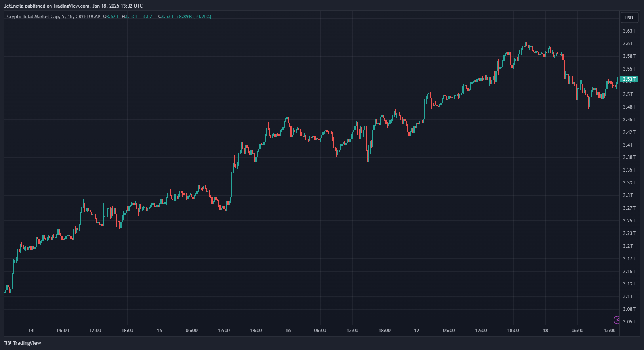Click date label 18 on the time axis
The image size is (644, 350).
pyautogui.click(x=545, y=331)
